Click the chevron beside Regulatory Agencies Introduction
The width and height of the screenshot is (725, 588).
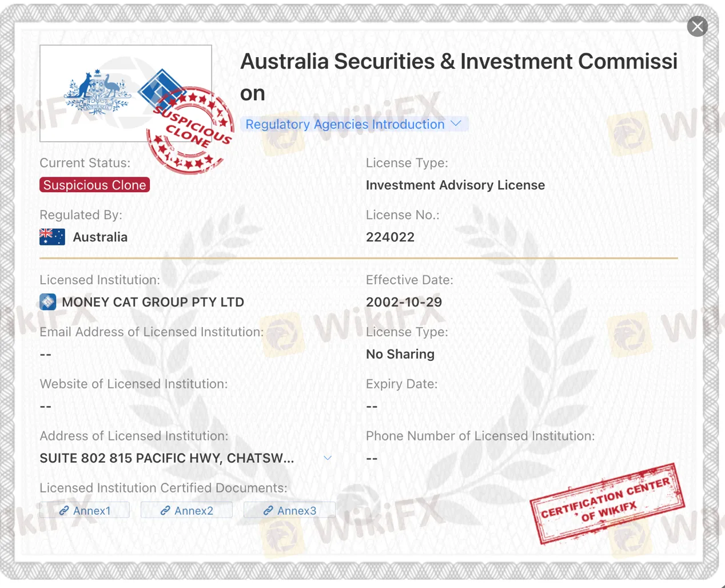(x=456, y=124)
